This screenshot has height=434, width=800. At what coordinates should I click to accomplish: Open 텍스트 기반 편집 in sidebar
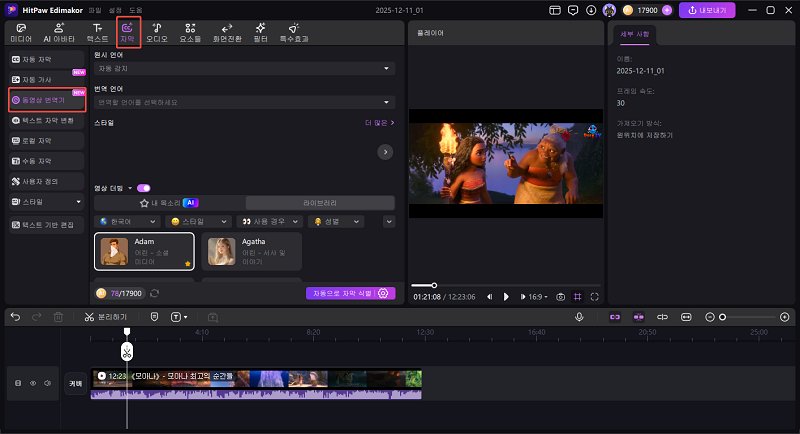46,225
